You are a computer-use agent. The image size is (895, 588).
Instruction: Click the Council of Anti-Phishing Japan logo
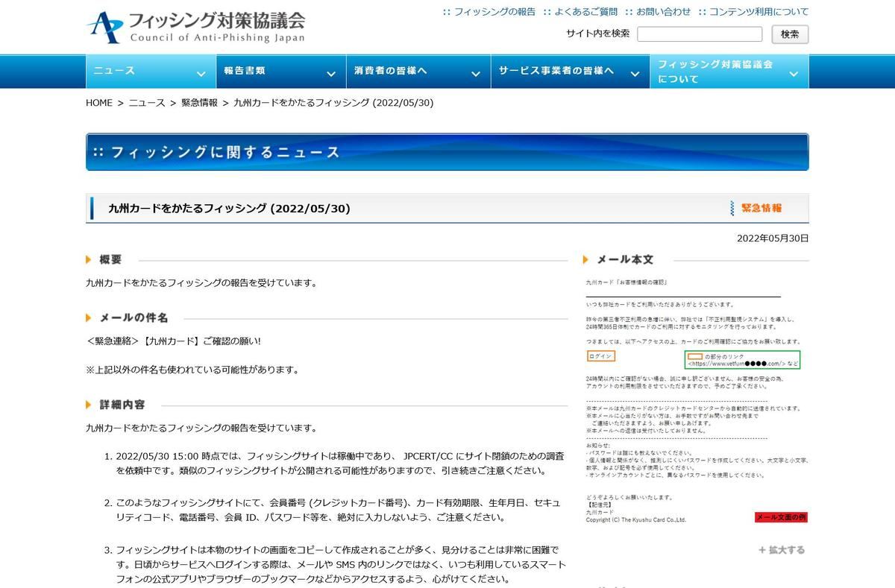click(x=195, y=27)
